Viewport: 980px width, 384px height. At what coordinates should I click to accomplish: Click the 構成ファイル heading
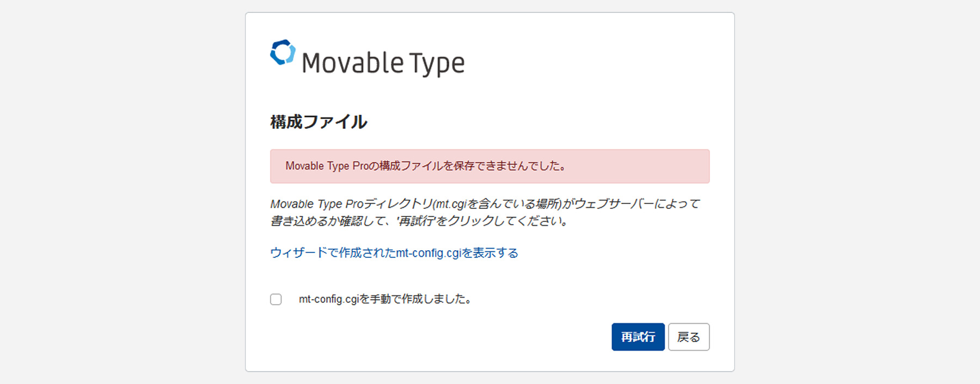click(x=318, y=122)
